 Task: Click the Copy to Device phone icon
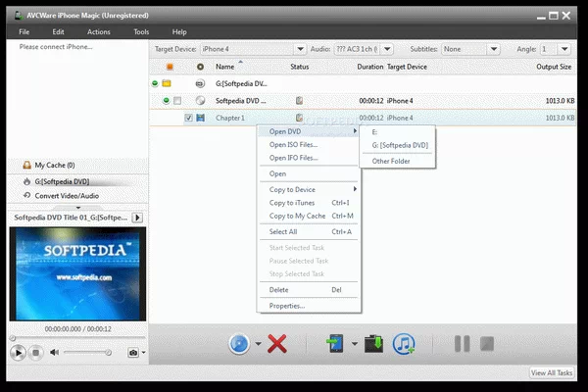point(334,344)
